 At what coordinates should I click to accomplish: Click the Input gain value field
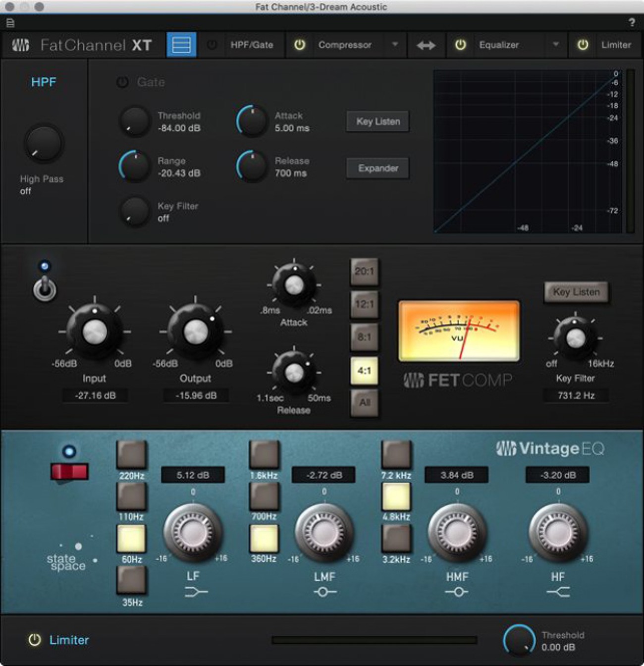coord(95,395)
